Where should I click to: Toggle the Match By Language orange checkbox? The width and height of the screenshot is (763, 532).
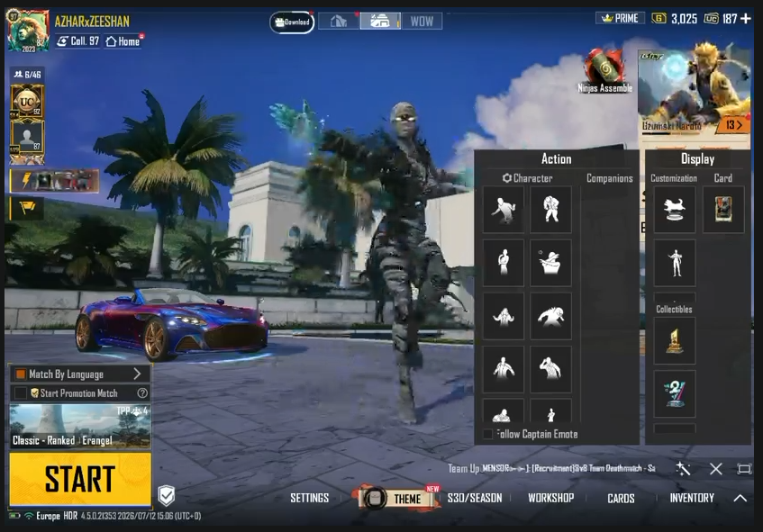coord(21,374)
